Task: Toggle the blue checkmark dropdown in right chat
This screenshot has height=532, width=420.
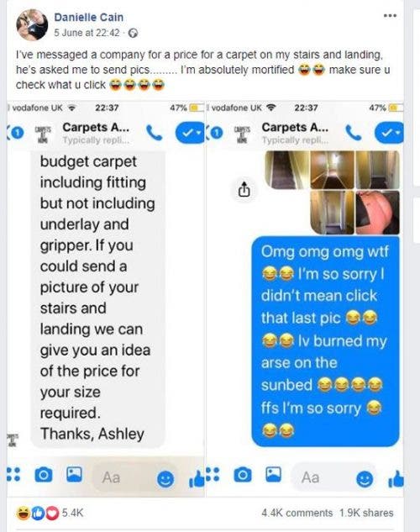Action: pos(389,133)
